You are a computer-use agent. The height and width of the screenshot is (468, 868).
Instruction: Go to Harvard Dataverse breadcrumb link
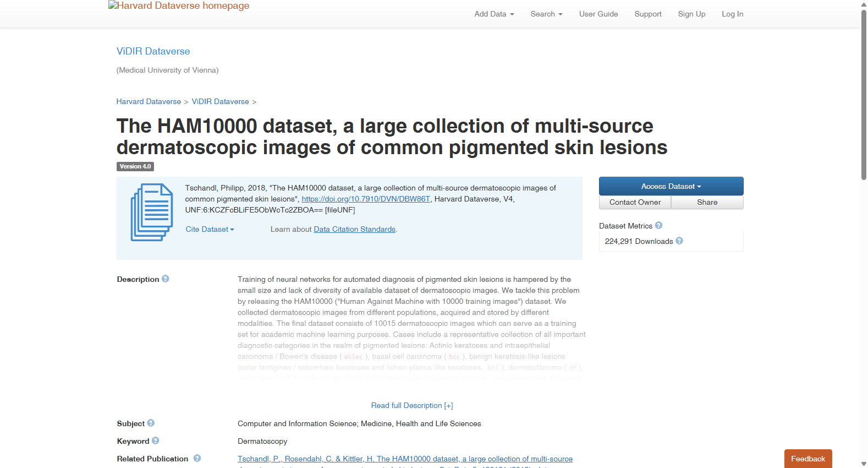click(x=149, y=102)
